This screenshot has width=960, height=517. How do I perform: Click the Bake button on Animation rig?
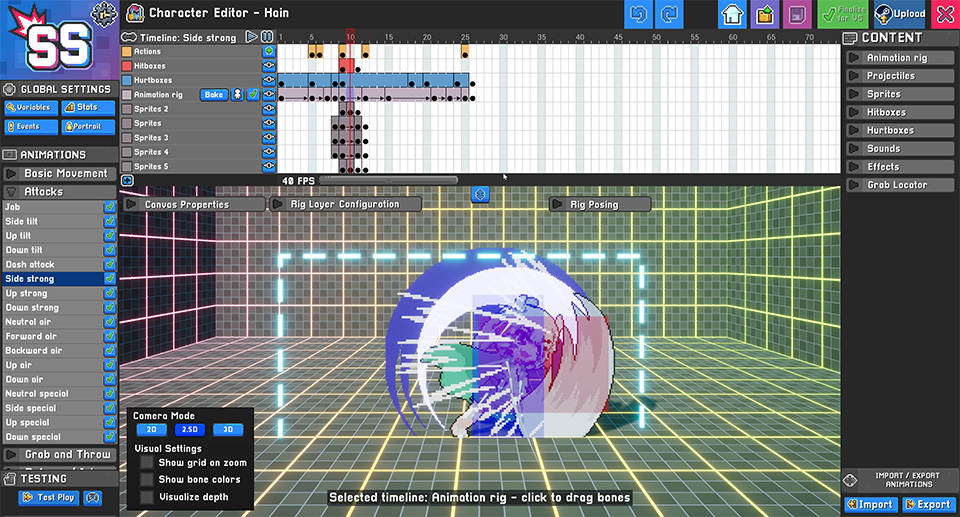(214, 94)
